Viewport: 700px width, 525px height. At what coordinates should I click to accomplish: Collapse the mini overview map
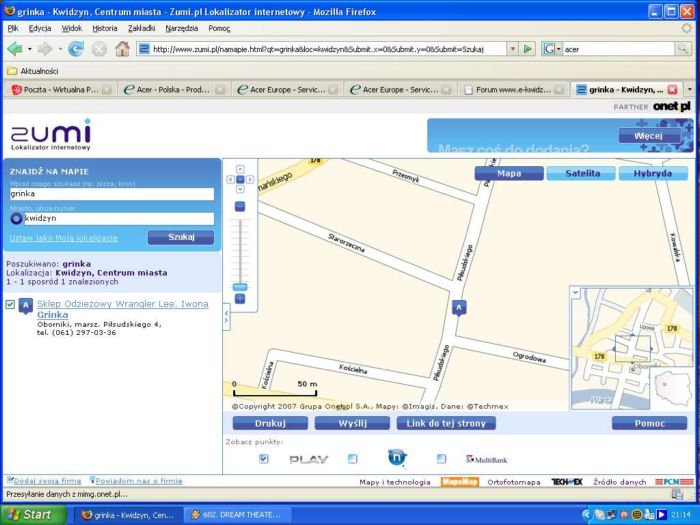575,293
